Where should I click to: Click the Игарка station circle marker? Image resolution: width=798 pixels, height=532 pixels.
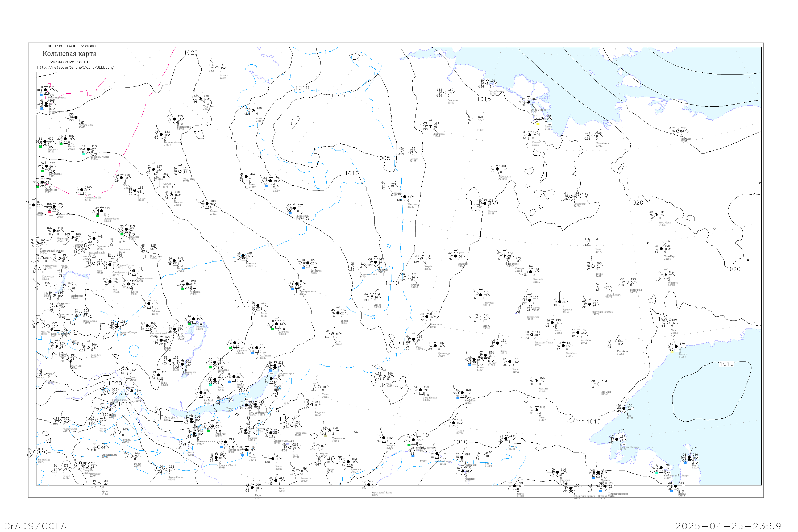click(x=217, y=68)
